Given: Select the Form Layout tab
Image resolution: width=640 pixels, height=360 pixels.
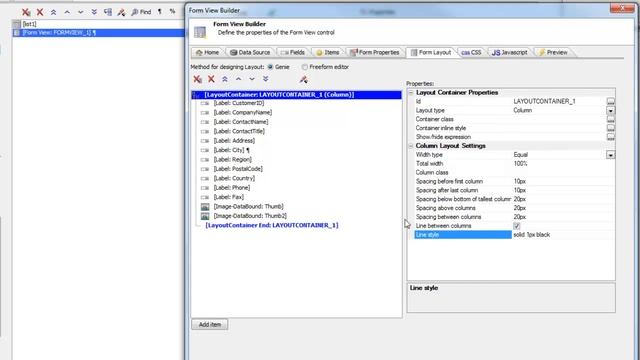Looking at the screenshot, I should click(431, 53).
